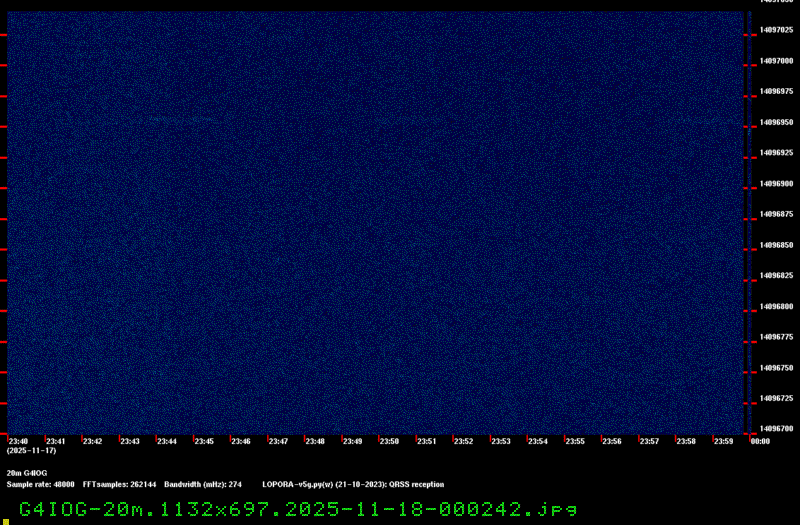Click the 23:50 time axis label
This screenshot has width=800, height=525.
[389, 441]
